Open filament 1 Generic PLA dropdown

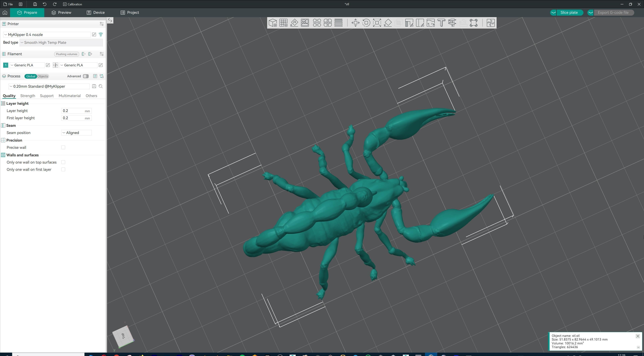click(x=27, y=65)
